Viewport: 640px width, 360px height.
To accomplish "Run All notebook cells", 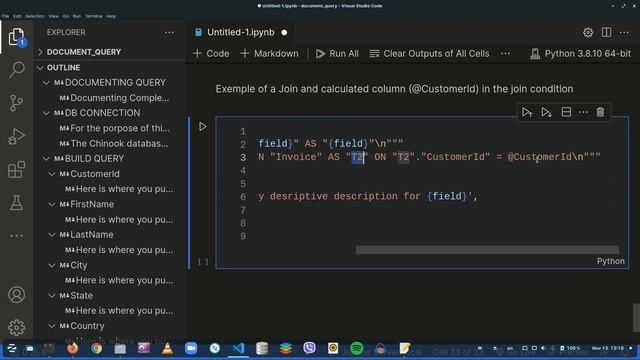I will 337,53.
